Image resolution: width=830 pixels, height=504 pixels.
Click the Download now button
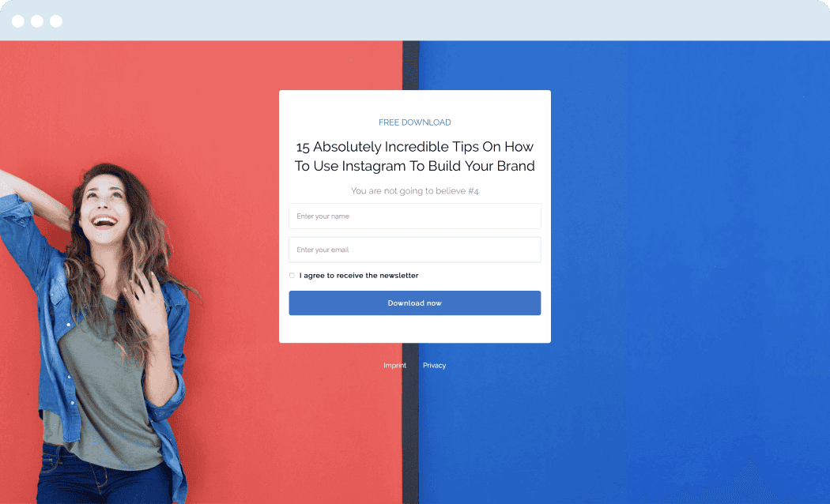pyautogui.click(x=414, y=303)
